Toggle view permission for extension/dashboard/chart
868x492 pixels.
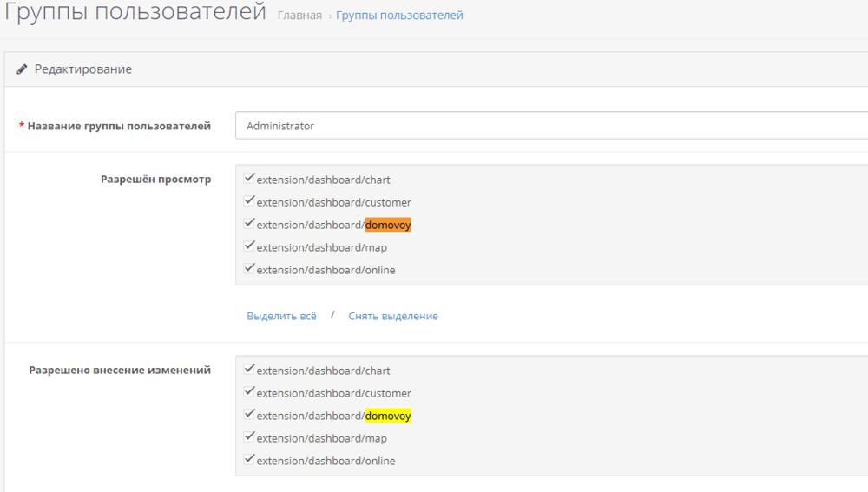pos(250,179)
